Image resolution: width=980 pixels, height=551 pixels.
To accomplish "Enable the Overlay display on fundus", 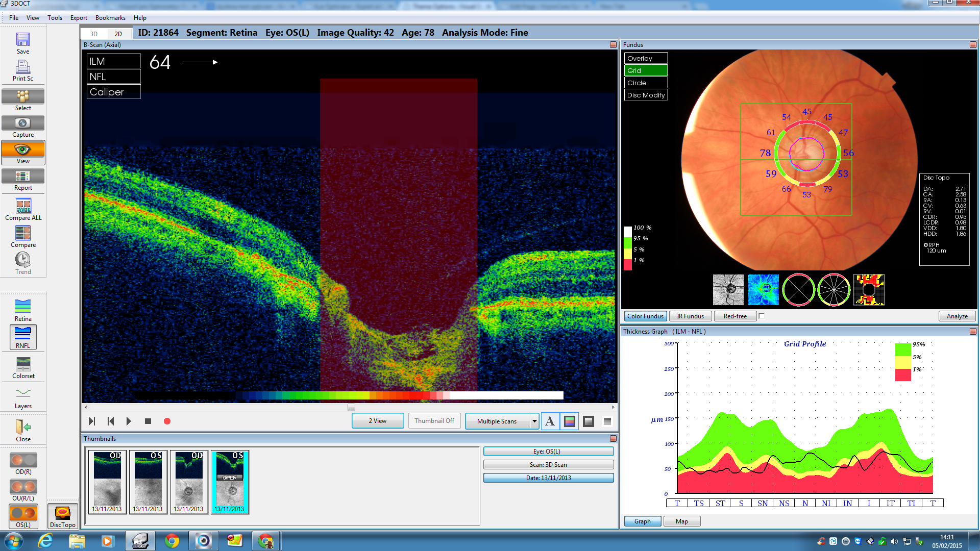I will point(645,58).
